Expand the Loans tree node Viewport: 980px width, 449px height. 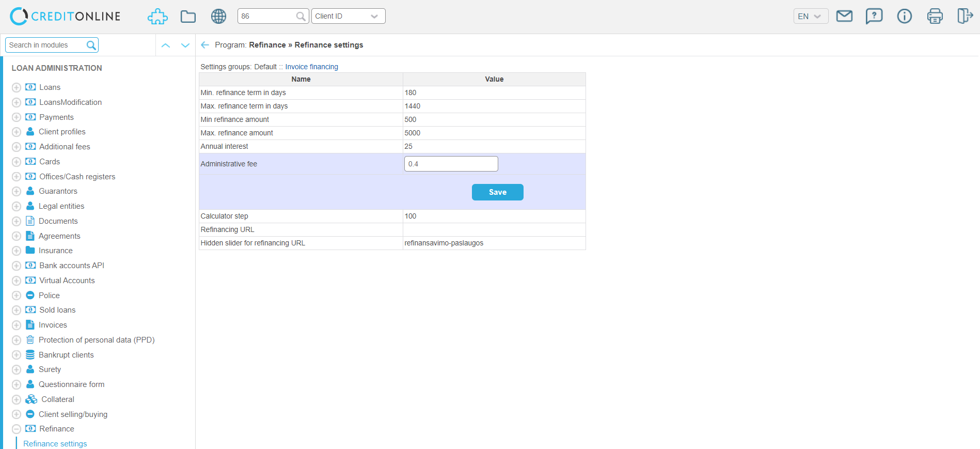coord(17,88)
